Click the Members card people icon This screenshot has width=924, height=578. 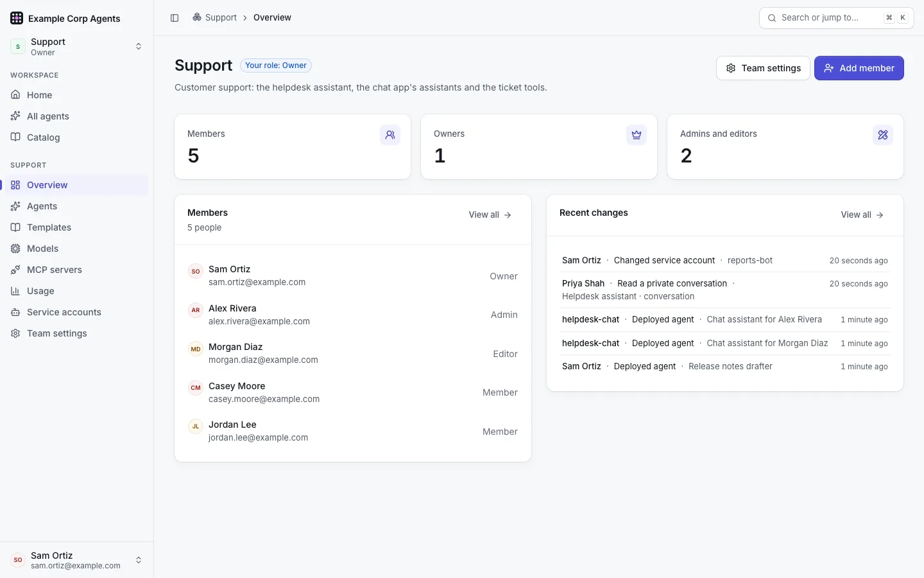(x=390, y=135)
